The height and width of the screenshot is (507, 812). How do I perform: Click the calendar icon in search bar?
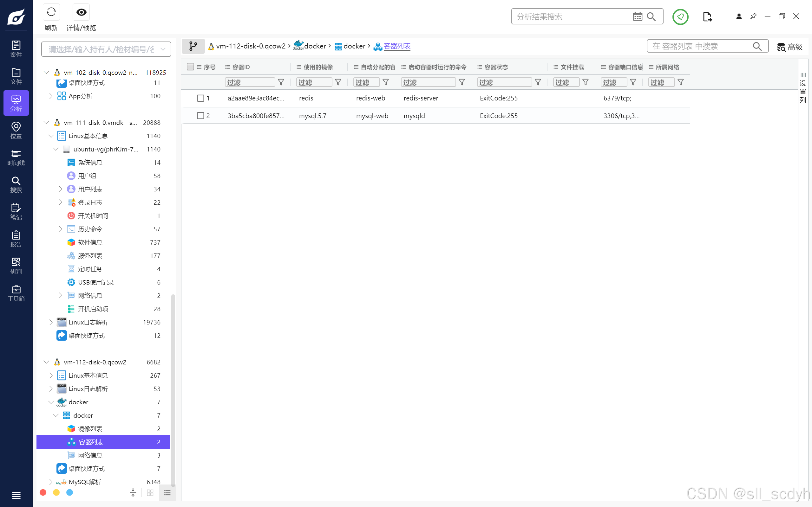(637, 16)
